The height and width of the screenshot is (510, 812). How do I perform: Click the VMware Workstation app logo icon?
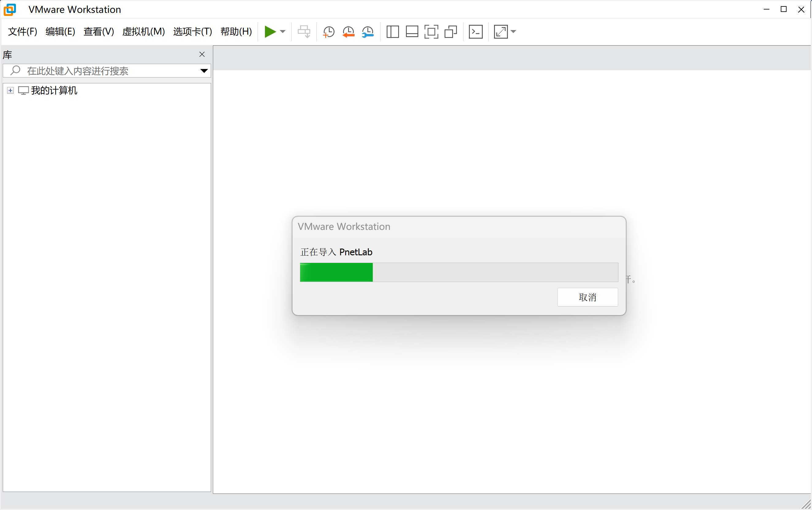[10, 10]
